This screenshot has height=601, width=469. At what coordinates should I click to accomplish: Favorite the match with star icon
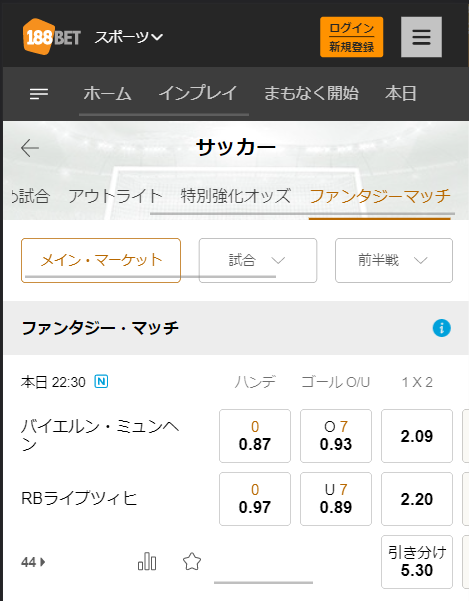pos(192,562)
